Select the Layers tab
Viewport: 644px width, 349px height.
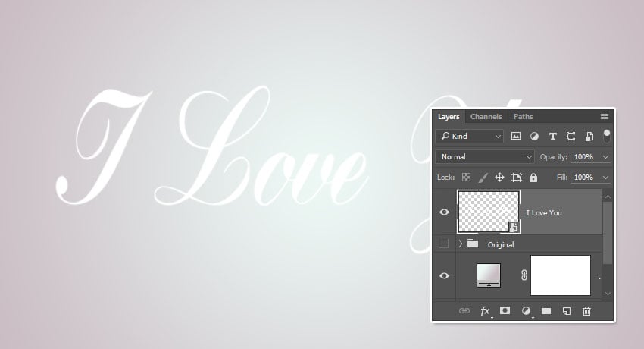(449, 117)
